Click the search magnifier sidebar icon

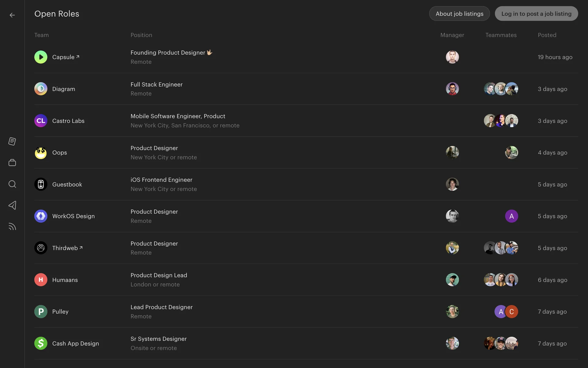[12, 184]
